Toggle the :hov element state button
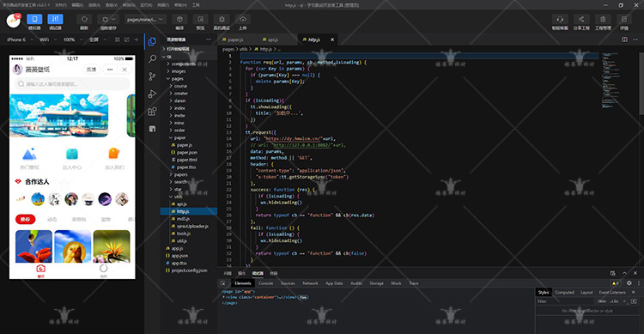This screenshot has height=334, width=644. point(601,301)
